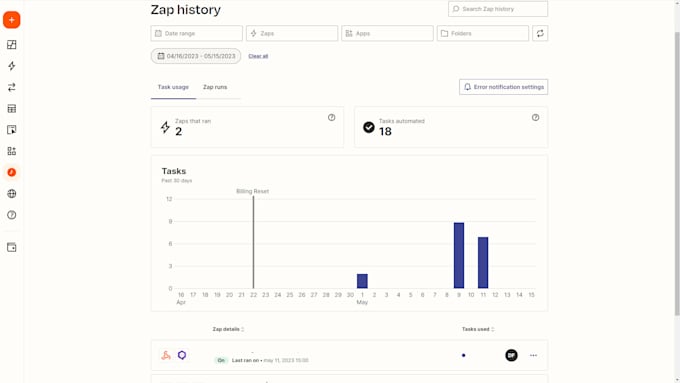The width and height of the screenshot is (680, 383).
Task: Open the wallet billing icon in sidebar
Action: click(x=12, y=247)
